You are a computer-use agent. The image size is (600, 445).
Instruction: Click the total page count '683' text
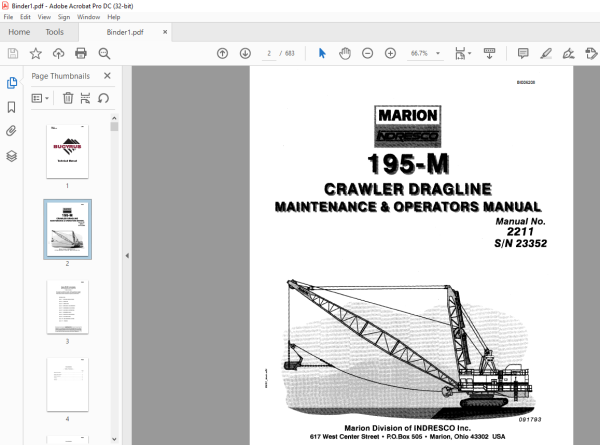tap(290, 53)
